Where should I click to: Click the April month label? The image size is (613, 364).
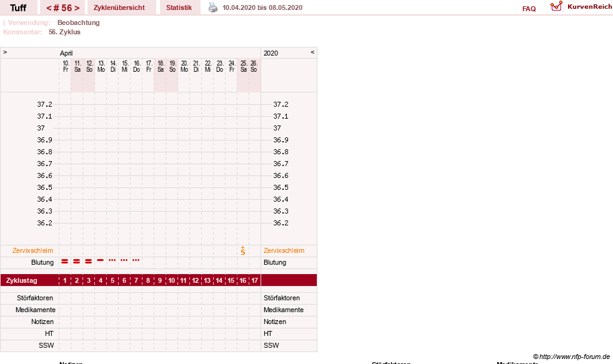pos(66,53)
